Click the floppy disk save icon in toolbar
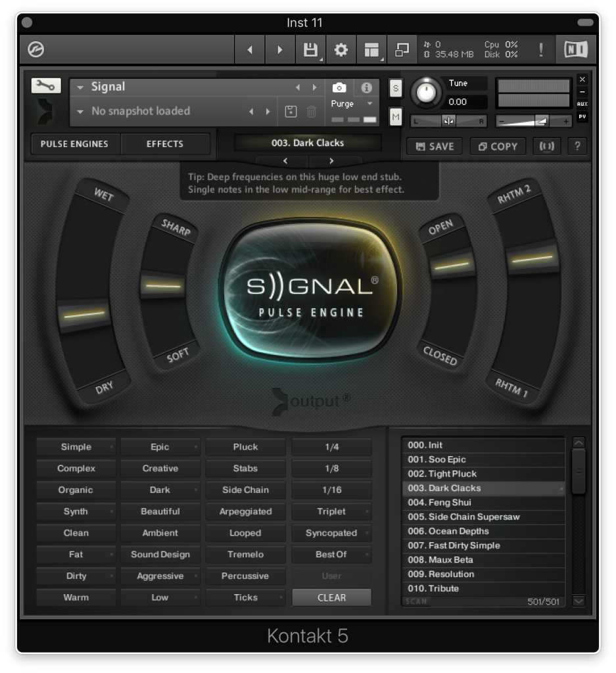This screenshot has height=673, width=616. (x=310, y=50)
